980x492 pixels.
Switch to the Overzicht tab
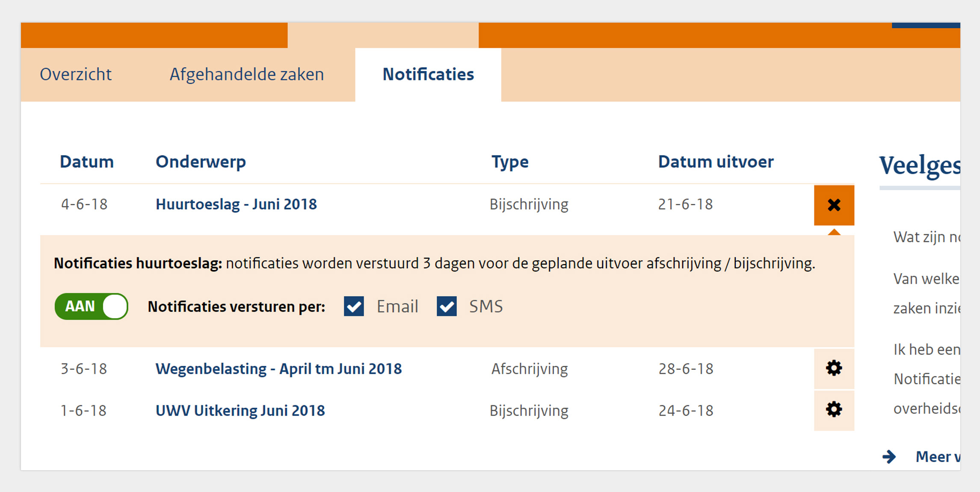pos(76,74)
